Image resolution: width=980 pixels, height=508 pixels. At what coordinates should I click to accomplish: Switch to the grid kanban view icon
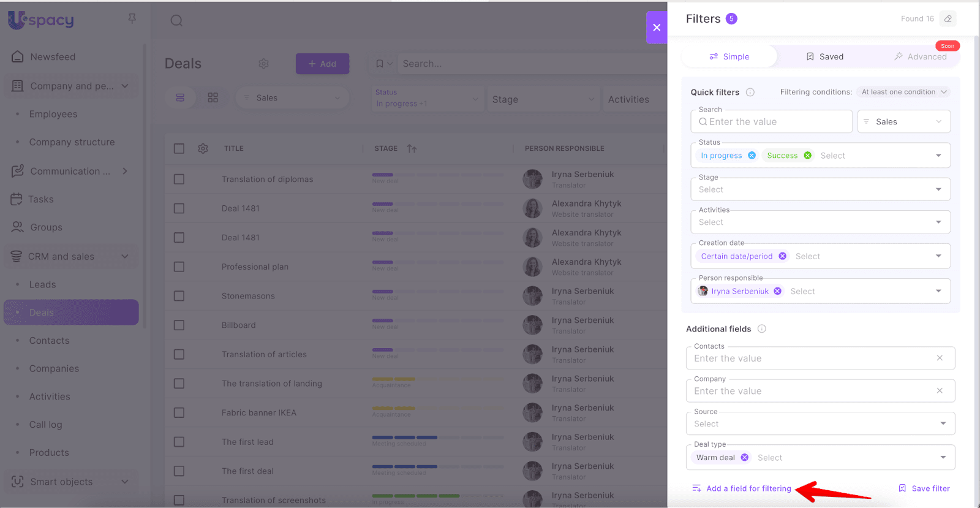click(213, 98)
